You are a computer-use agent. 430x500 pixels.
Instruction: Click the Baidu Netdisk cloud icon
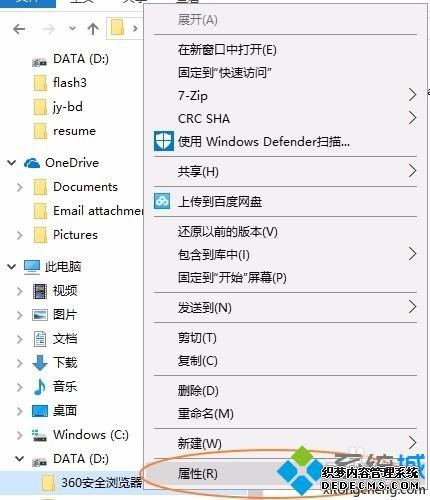pos(162,201)
